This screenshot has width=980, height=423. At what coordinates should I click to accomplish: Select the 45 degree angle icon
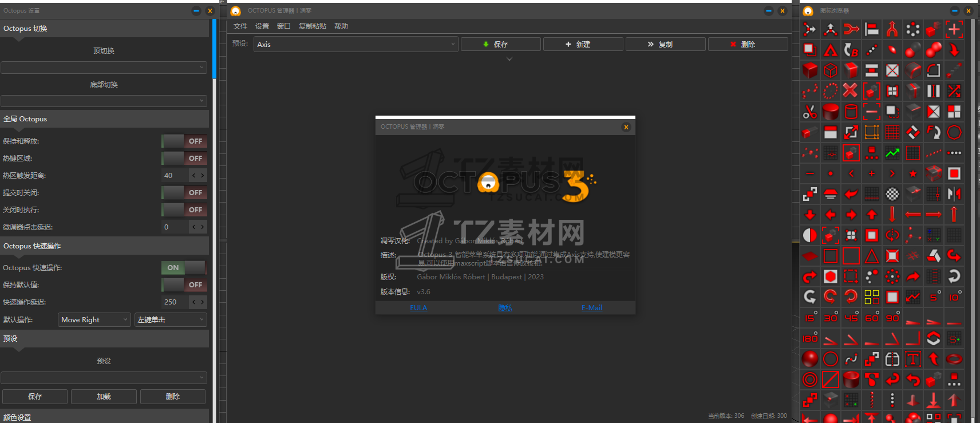(x=851, y=318)
